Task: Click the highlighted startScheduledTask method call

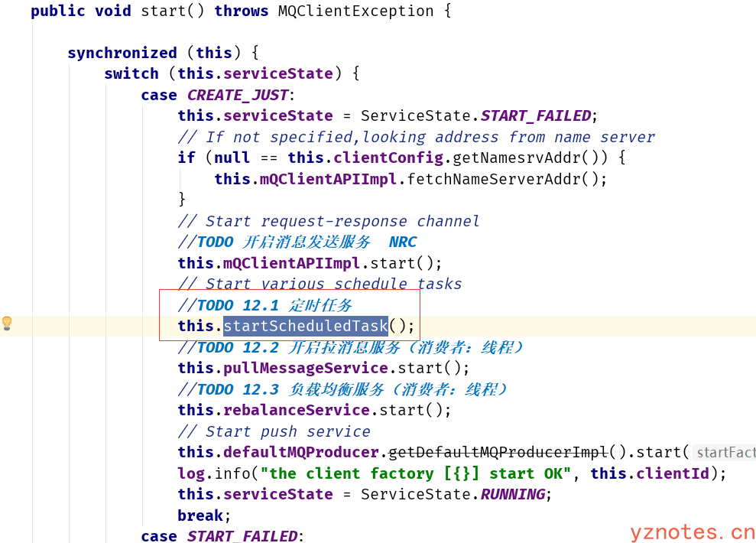Action: coord(305,326)
